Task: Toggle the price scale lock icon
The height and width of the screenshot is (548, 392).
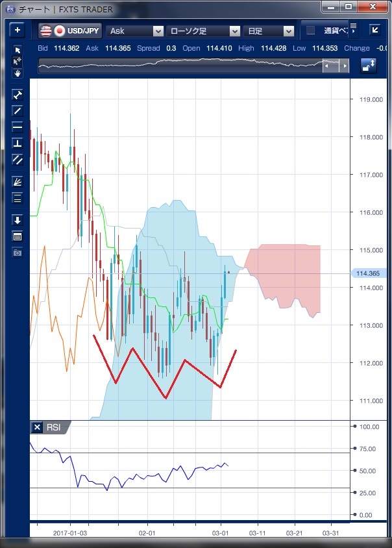Action: (x=369, y=66)
